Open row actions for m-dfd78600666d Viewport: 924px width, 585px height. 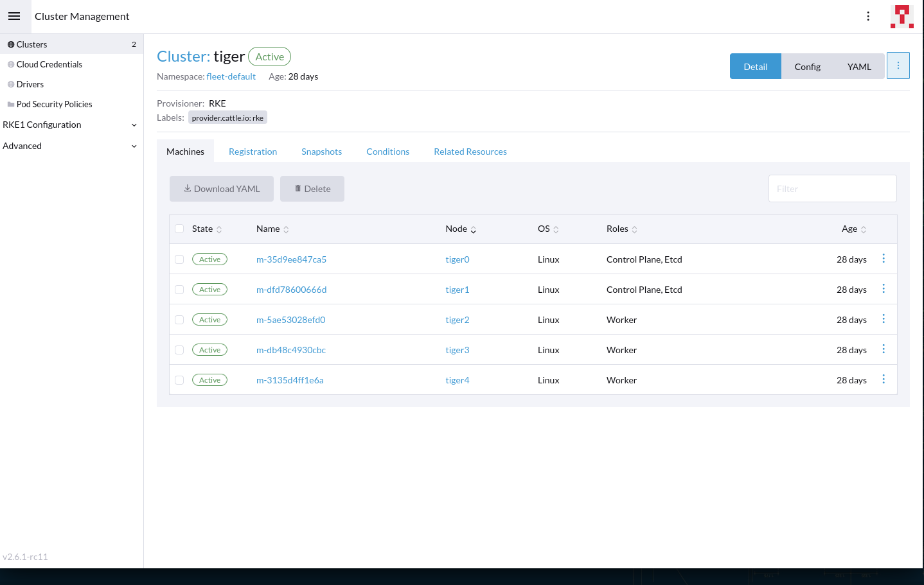884,288
